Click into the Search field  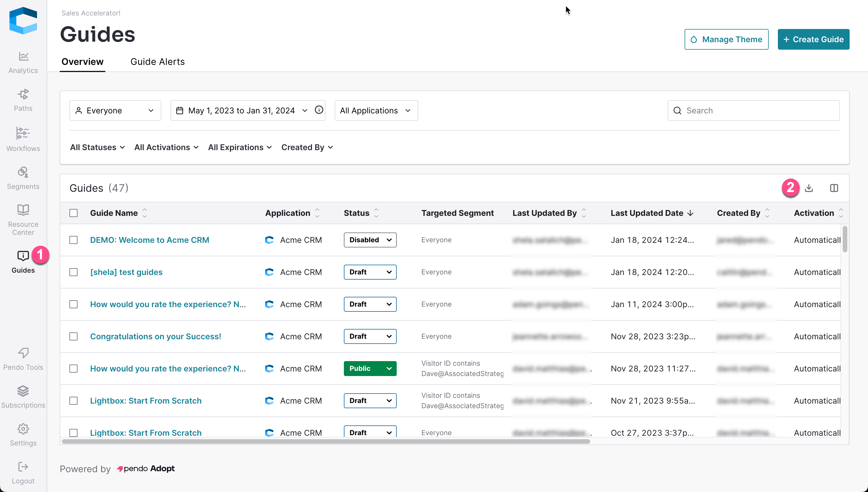coord(753,111)
